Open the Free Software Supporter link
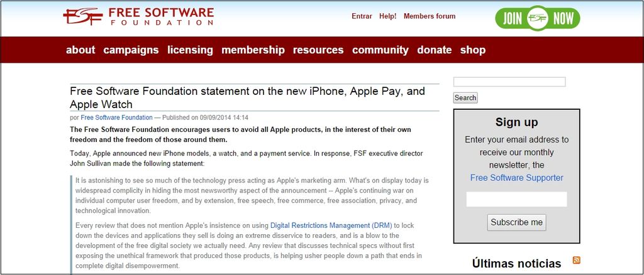Screen dimensions: 644x275 pos(517,178)
